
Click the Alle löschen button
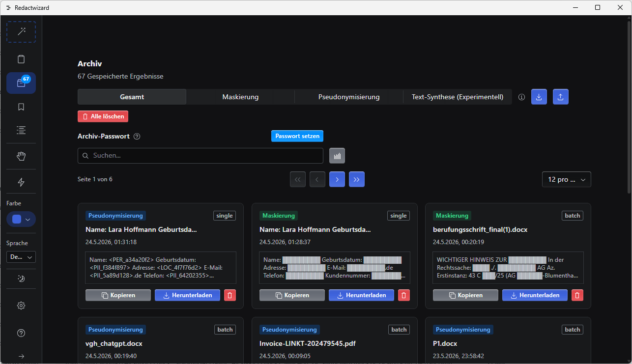(103, 116)
